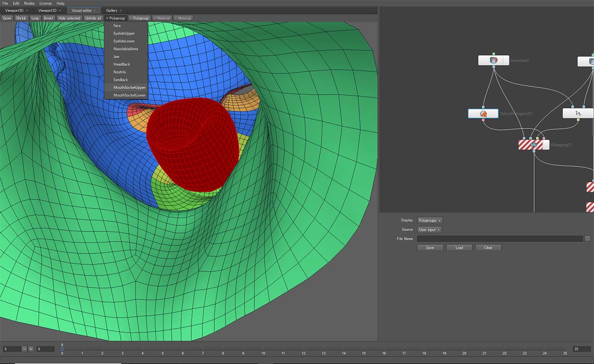Click frame 10 on the timeline

(x=263, y=349)
